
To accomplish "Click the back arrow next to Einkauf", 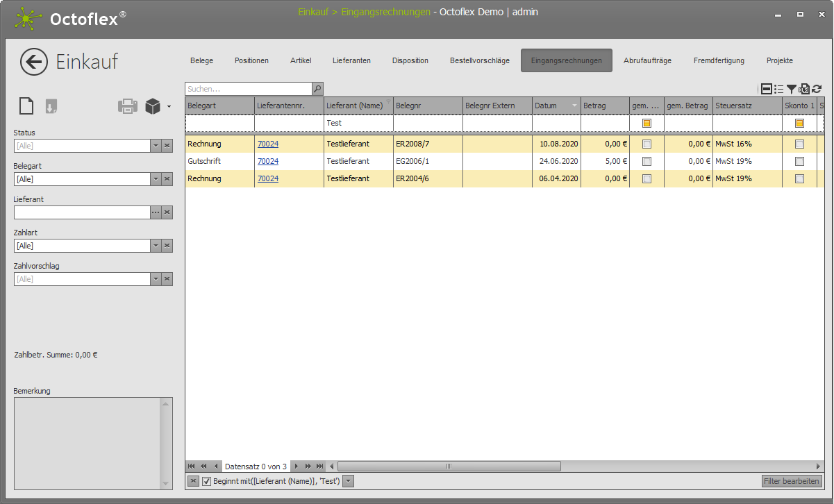I will pyautogui.click(x=34, y=62).
